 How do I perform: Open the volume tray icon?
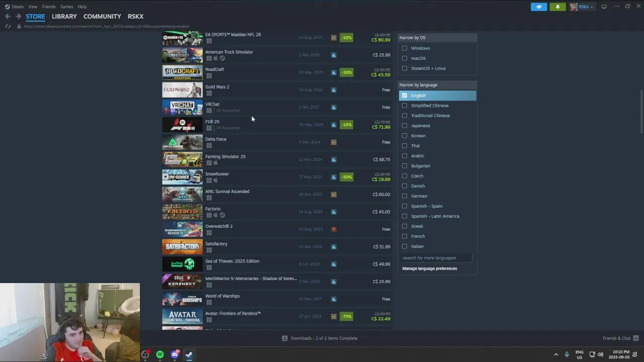(x=600, y=354)
